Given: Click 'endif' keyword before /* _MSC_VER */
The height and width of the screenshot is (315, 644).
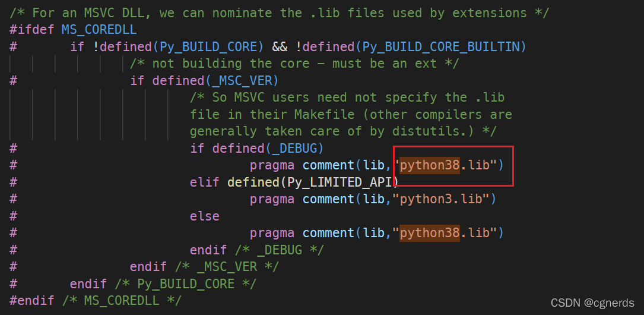Looking at the screenshot, I should pos(148,266).
